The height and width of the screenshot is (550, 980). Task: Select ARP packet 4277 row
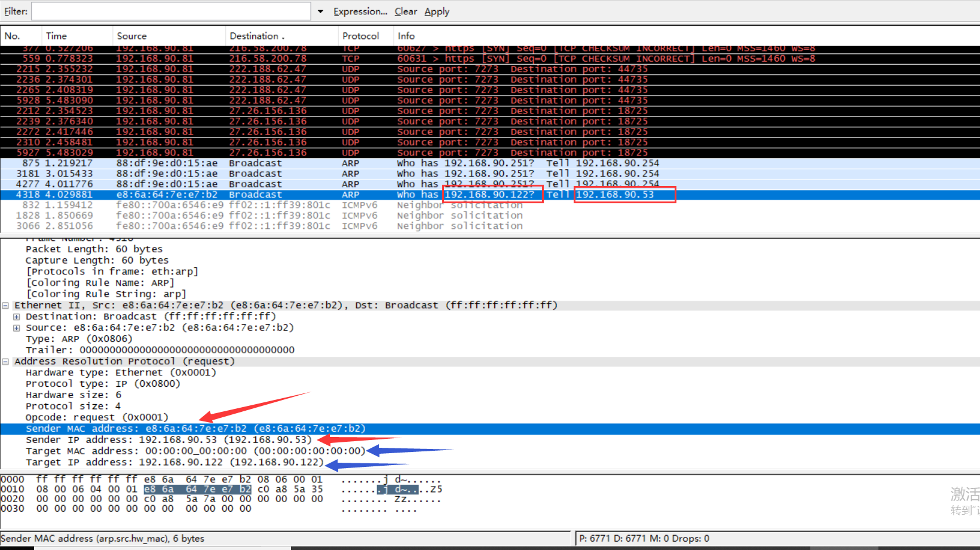click(x=490, y=184)
